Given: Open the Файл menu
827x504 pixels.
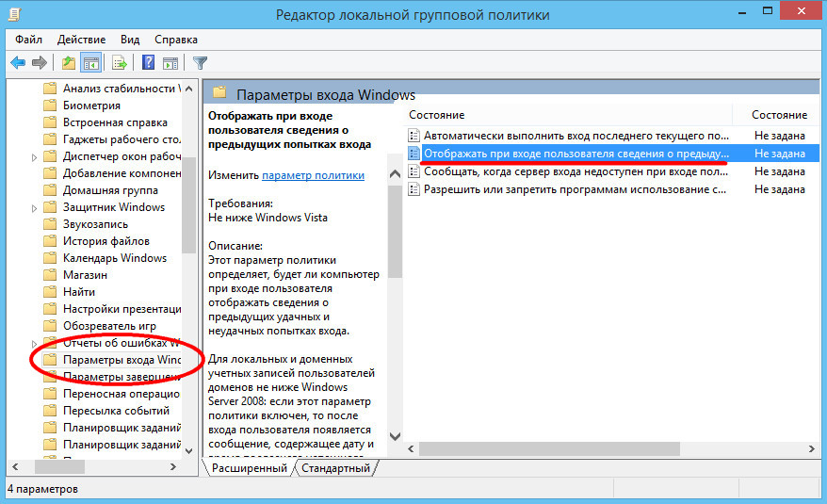Looking at the screenshot, I should [28, 40].
